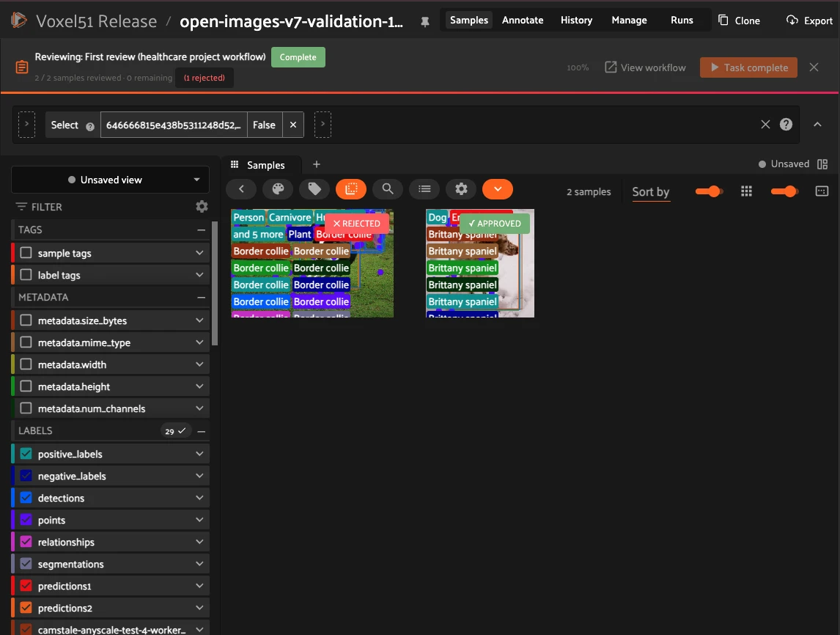Screen dimensions: 840x635
Task: Click the Sort by field
Action: (x=651, y=192)
